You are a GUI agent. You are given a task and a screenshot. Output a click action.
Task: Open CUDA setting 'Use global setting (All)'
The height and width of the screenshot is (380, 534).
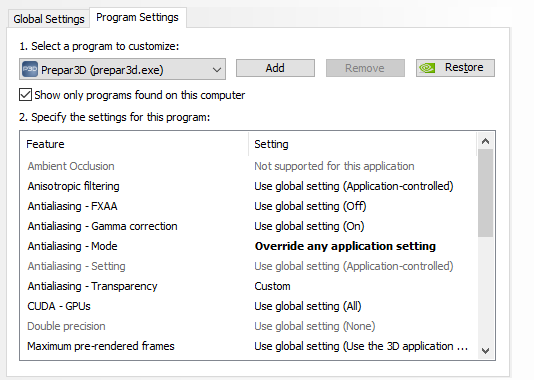pyautogui.click(x=308, y=306)
